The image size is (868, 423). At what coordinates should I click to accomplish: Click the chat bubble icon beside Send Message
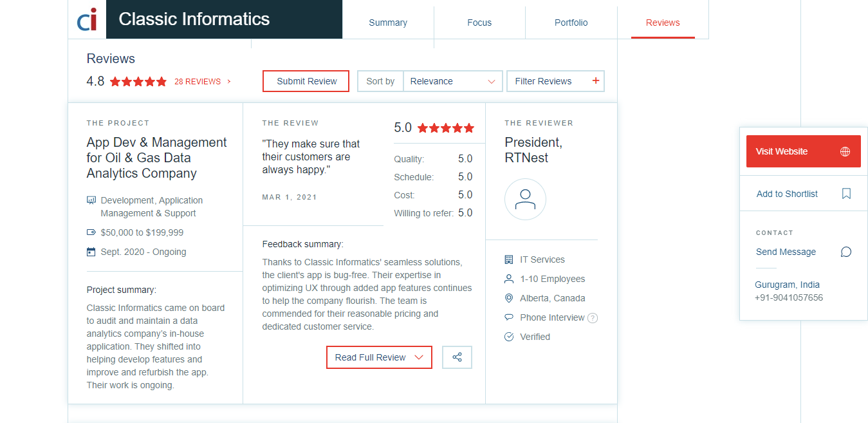pyautogui.click(x=846, y=252)
